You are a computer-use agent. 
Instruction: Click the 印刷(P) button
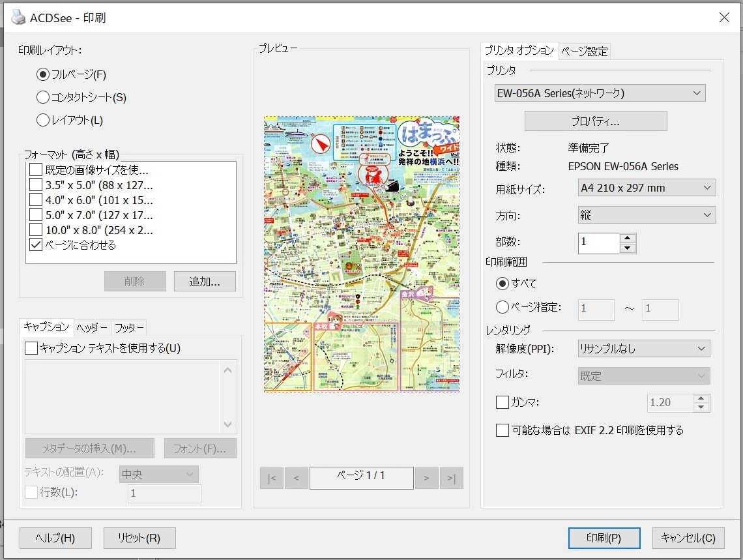604,538
